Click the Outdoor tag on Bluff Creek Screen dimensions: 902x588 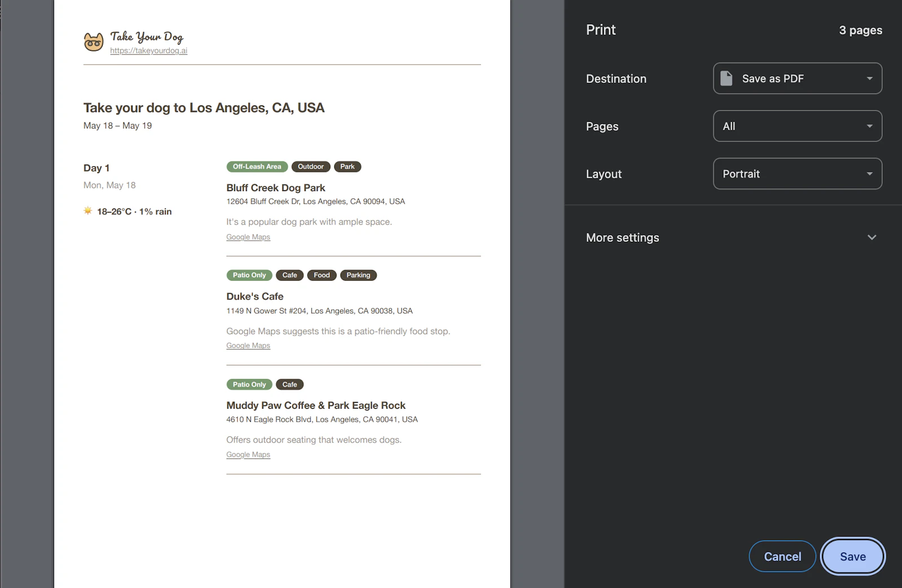click(311, 167)
